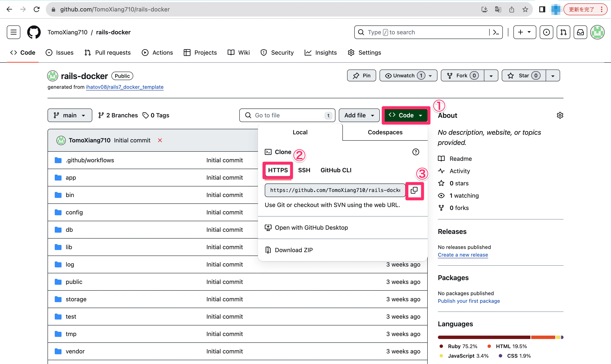
Task: Open the Fork options dropdown arrow
Action: click(491, 76)
